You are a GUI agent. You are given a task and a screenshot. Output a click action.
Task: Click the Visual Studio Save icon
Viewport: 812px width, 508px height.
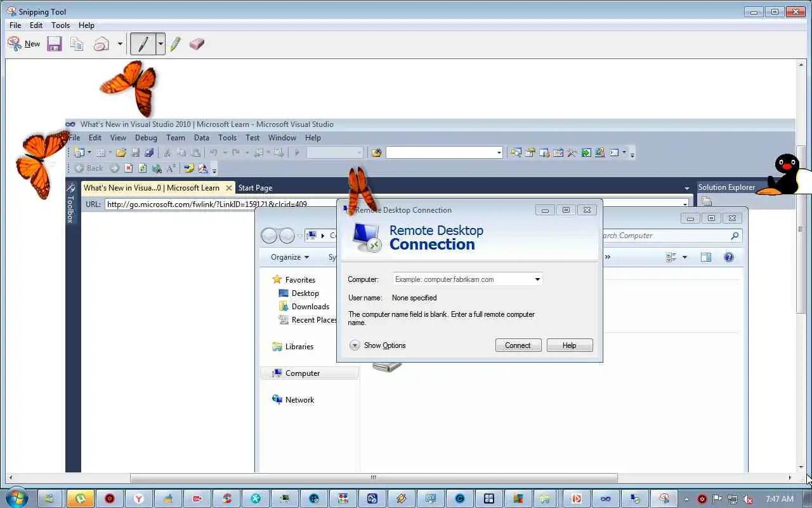click(135, 152)
